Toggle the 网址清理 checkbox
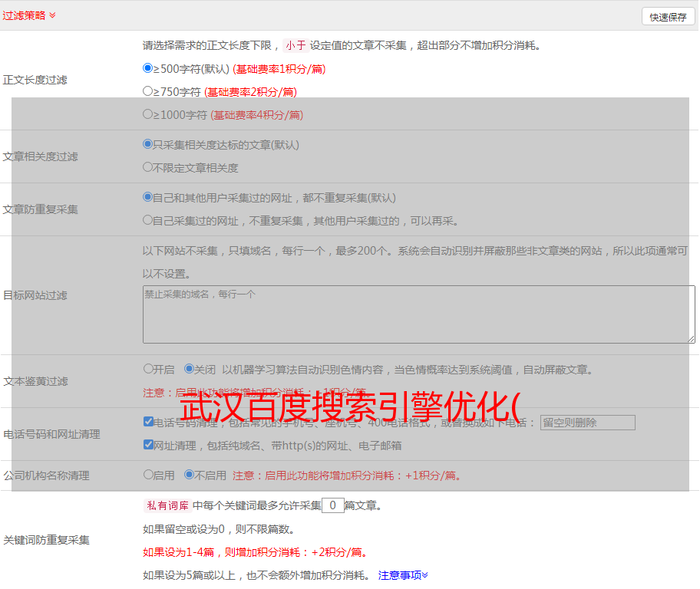 point(148,445)
